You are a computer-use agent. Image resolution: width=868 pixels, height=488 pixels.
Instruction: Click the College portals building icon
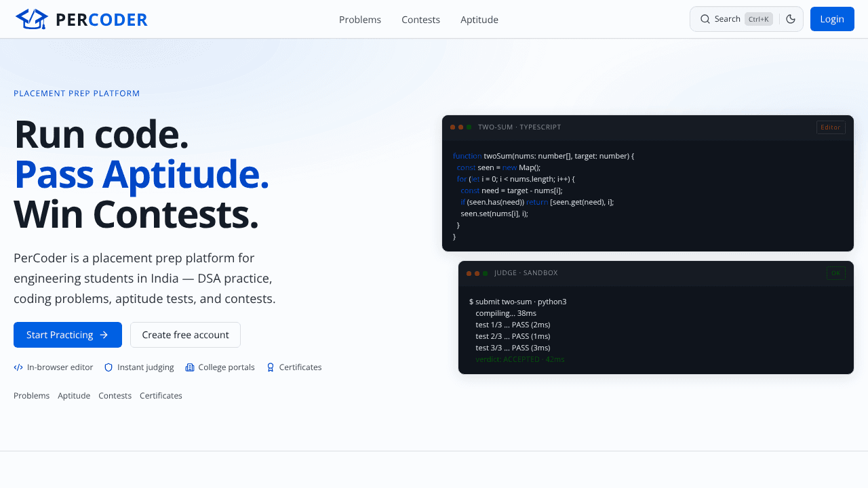190,367
